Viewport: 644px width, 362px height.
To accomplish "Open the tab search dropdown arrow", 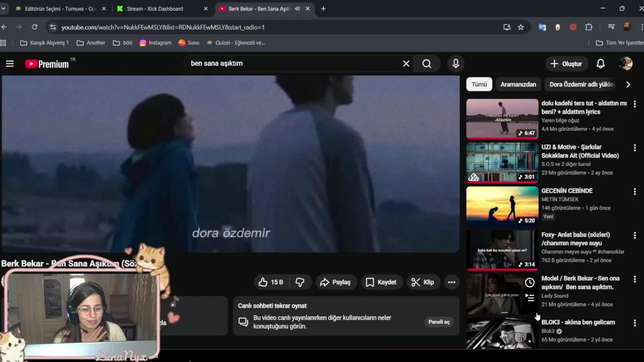I will 3,9.
